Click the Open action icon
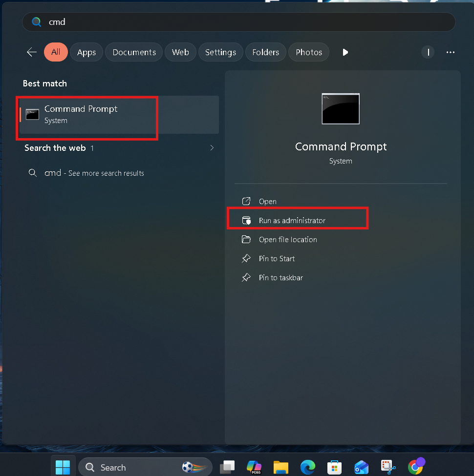This screenshot has width=474, height=476. coord(246,201)
